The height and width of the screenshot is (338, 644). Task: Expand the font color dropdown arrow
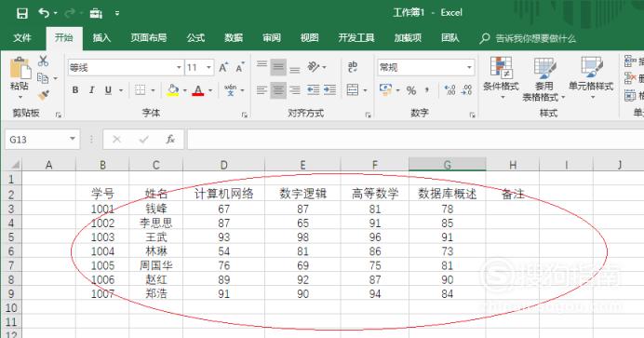[x=210, y=90]
